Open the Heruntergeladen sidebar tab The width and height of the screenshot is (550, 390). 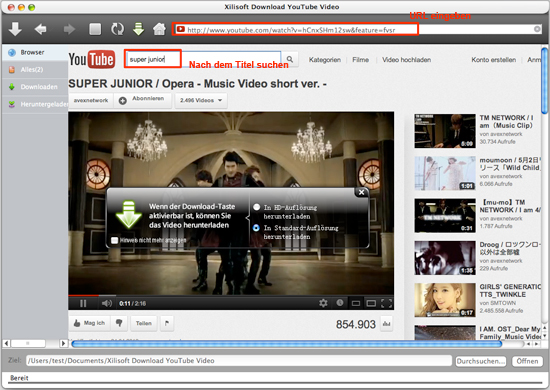pos(35,104)
